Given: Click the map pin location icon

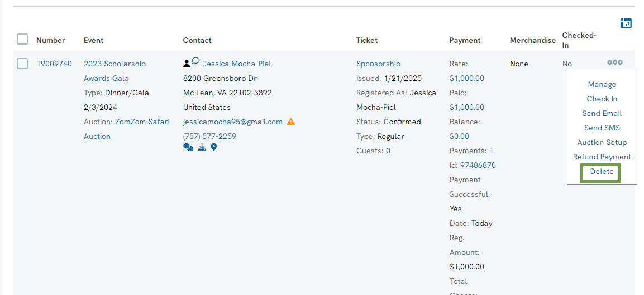Looking at the screenshot, I should pos(213,147).
